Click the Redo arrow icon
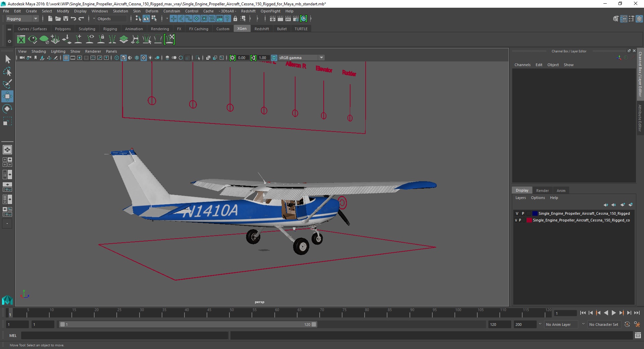 [81, 19]
